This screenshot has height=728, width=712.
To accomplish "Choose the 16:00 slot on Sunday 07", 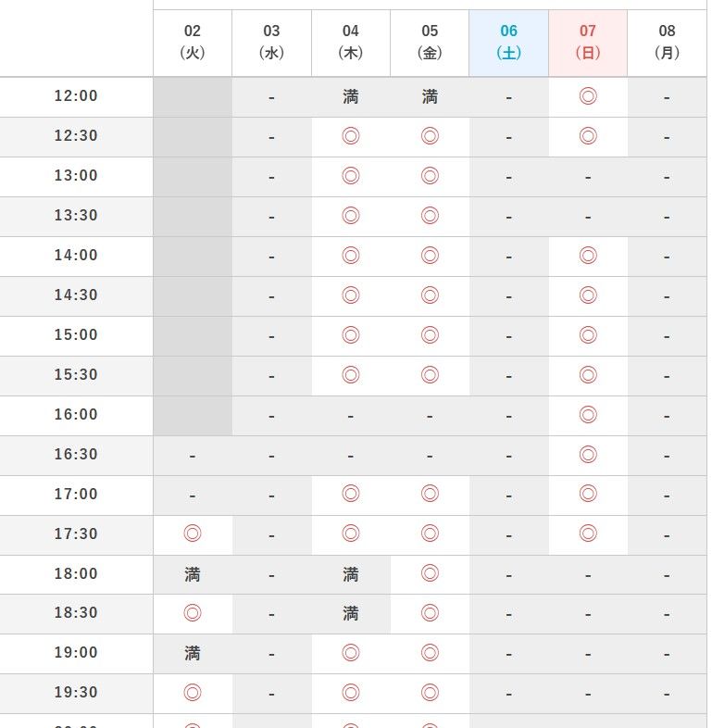I will (x=588, y=415).
